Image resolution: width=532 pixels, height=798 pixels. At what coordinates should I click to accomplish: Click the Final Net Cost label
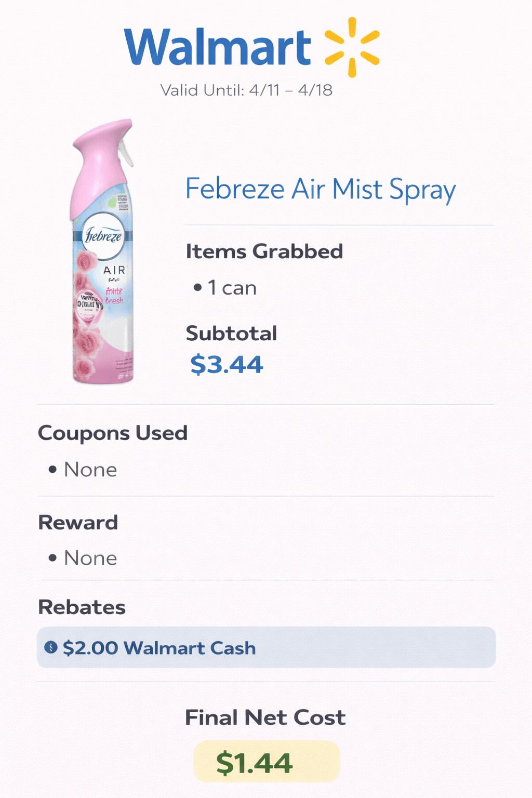[265, 717]
